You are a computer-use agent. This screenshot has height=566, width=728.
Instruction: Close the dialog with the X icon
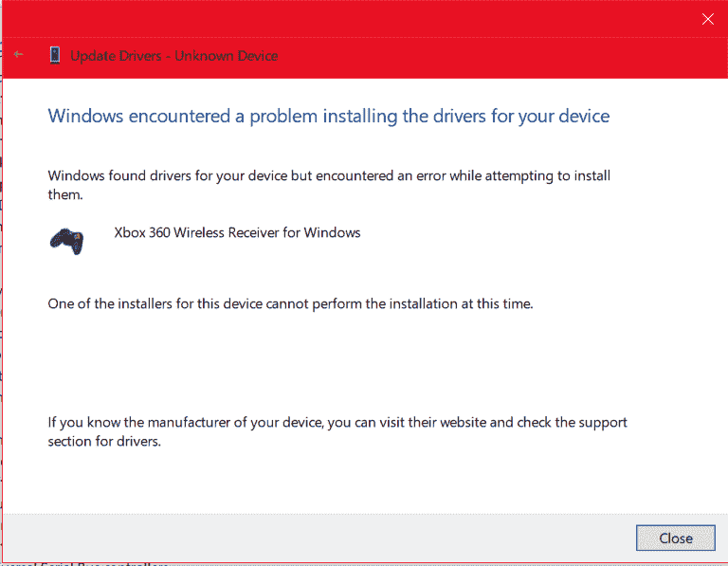click(707, 19)
